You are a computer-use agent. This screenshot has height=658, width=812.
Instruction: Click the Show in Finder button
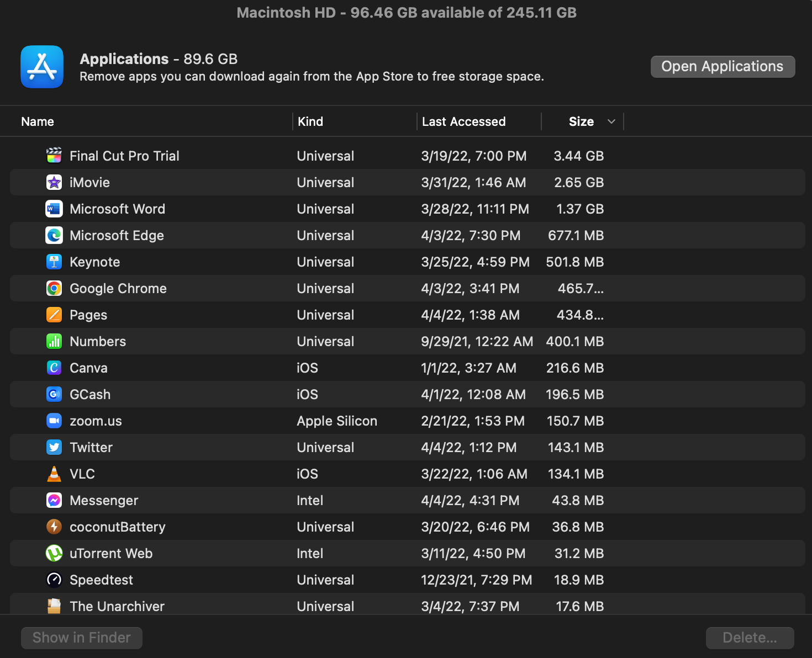[x=82, y=638]
